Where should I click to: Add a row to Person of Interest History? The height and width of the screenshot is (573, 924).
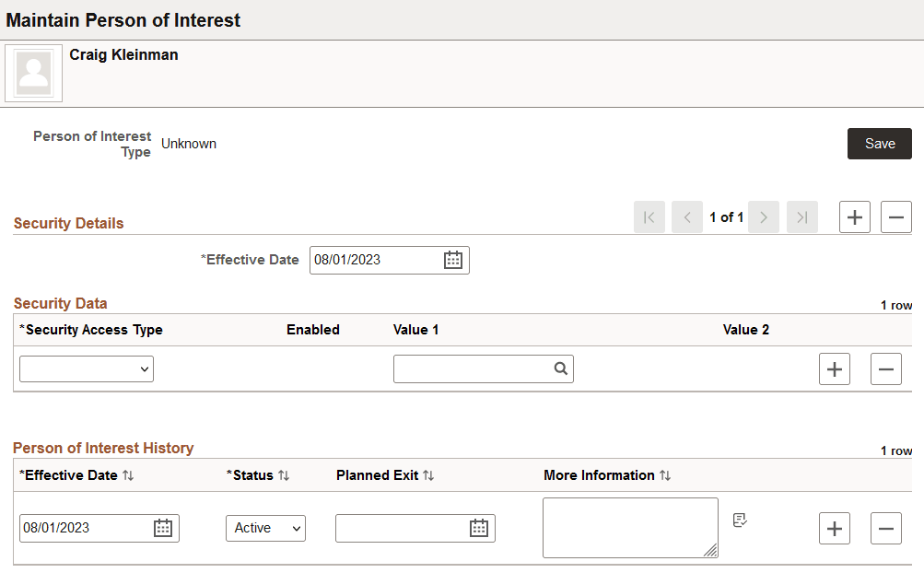point(834,528)
